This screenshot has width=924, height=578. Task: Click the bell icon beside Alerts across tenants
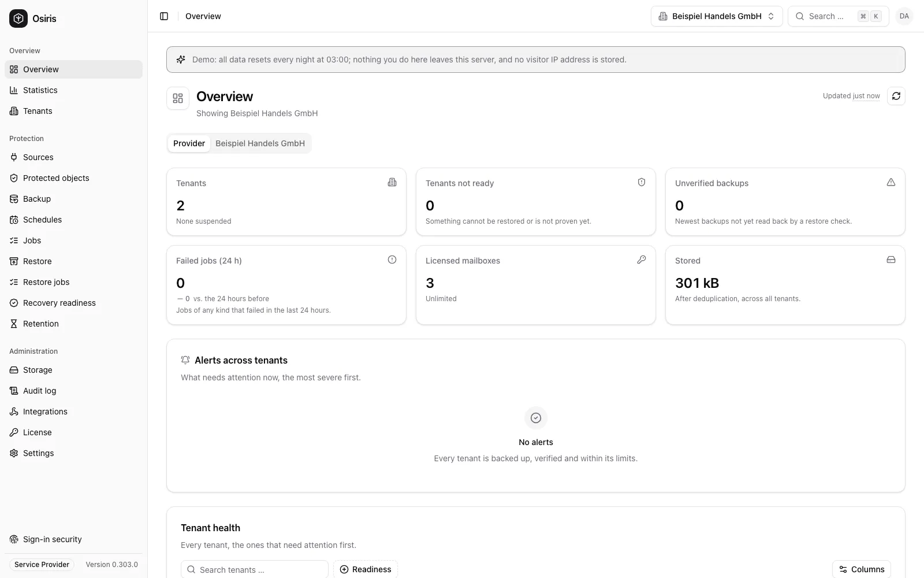coord(185,360)
